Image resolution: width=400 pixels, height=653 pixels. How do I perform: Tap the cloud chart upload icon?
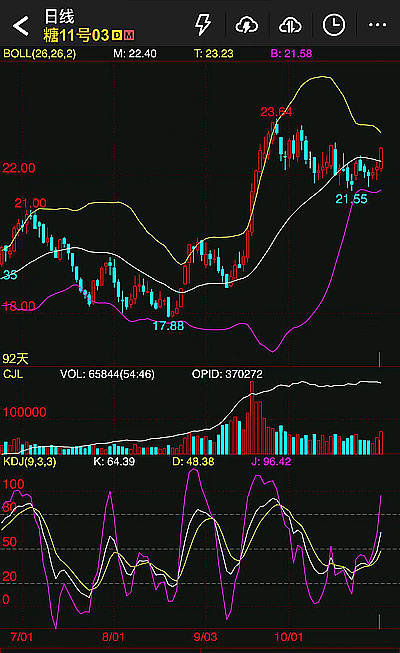click(290, 25)
